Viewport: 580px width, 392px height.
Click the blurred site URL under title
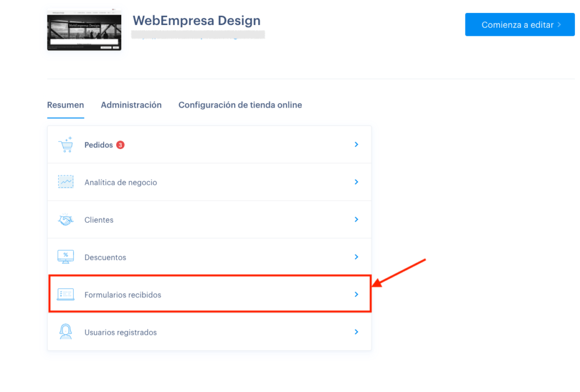pyautogui.click(x=198, y=35)
